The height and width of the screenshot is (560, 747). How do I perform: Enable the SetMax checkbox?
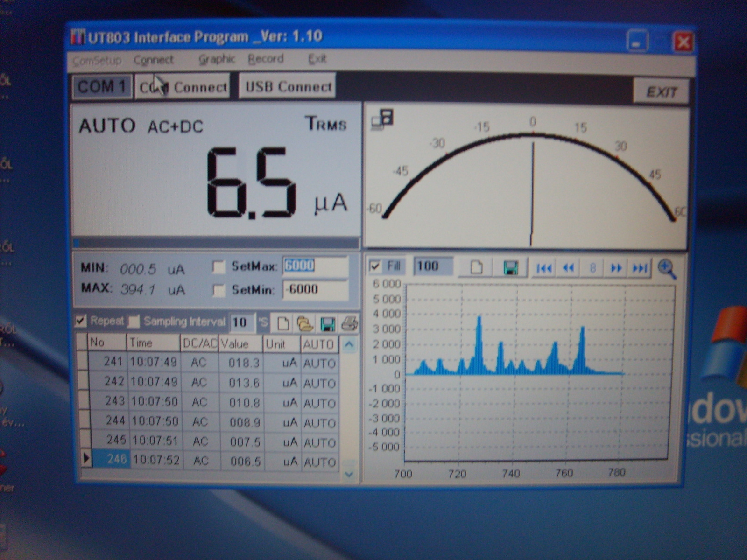click(218, 267)
